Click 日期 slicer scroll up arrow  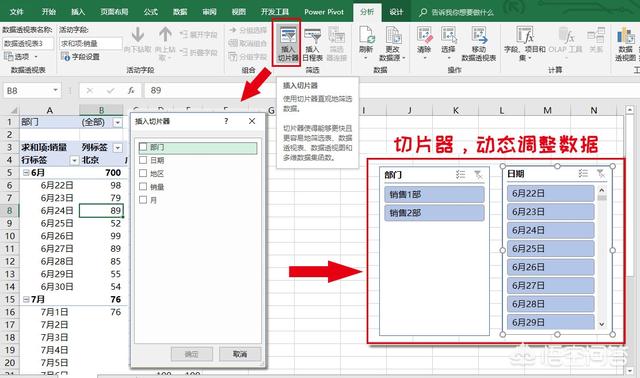pyautogui.click(x=602, y=190)
